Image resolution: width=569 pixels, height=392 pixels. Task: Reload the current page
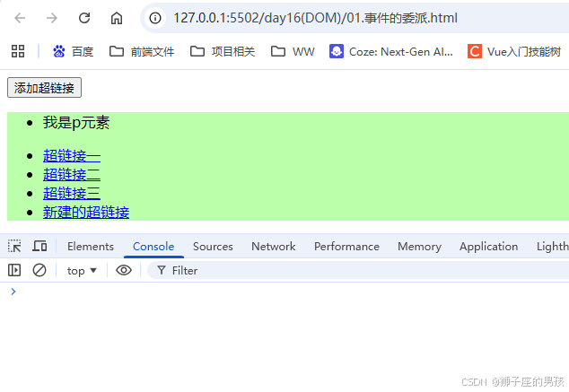coord(84,18)
